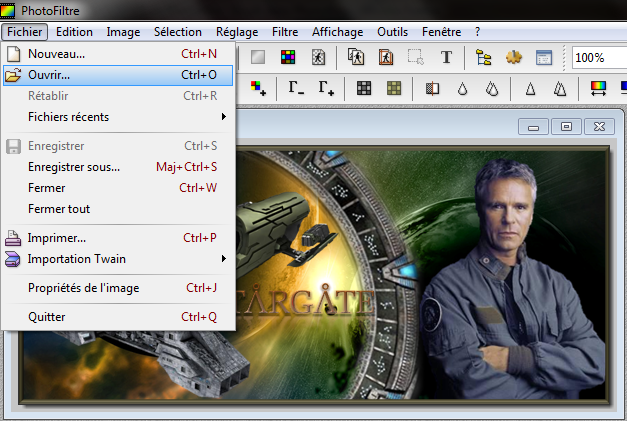Open the Fenêtre menu
627x421 pixels.
click(441, 32)
